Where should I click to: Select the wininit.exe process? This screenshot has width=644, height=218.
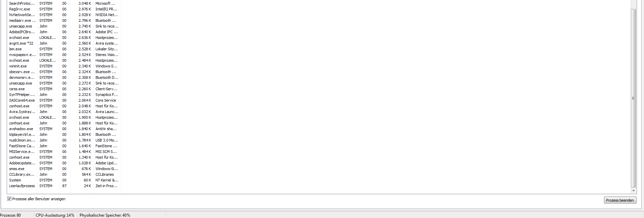64,66
